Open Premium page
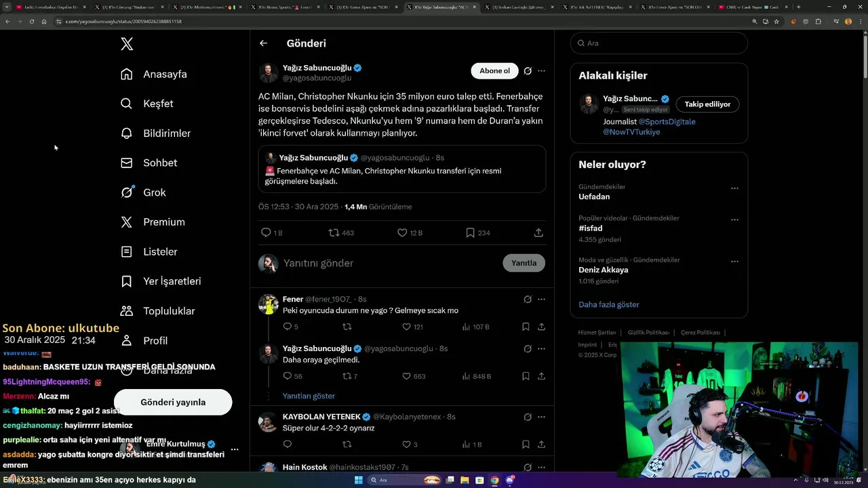The image size is (868, 488). [x=153, y=222]
